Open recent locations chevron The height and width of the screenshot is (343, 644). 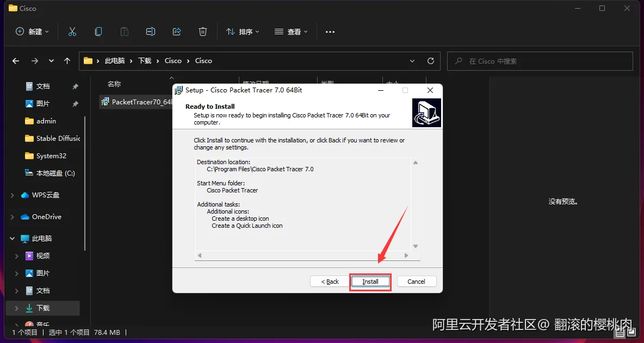click(51, 61)
